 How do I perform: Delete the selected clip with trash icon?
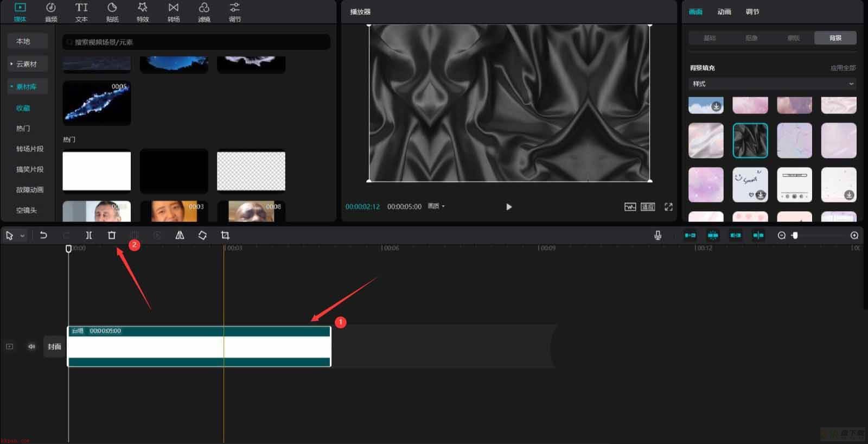[x=112, y=235]
